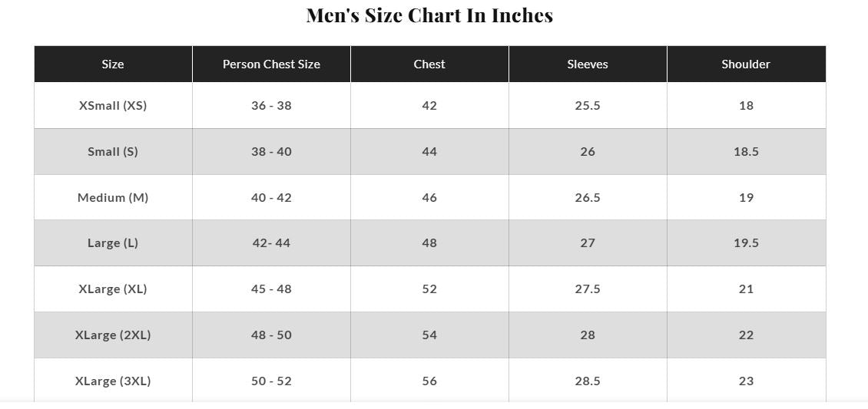
Task: Click the Men's Size Chart In Inches heading
Action: 429,15
